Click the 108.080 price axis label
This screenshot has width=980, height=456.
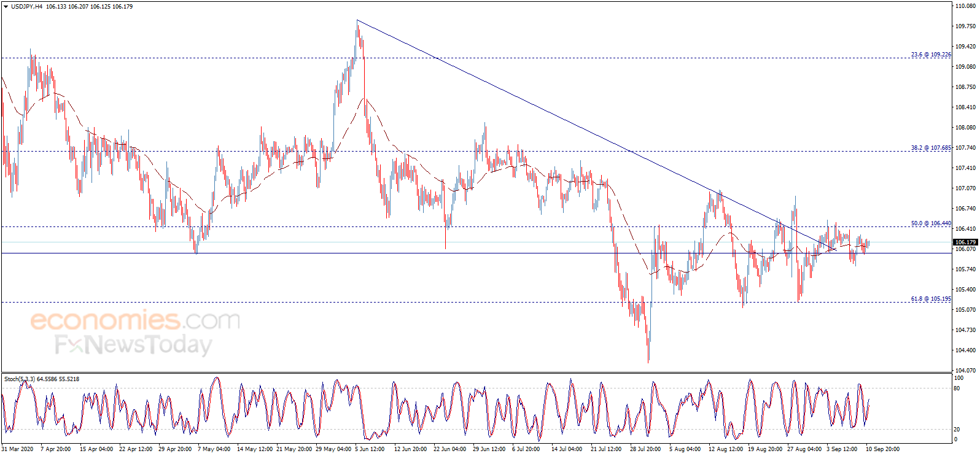(x=966, y=128)
